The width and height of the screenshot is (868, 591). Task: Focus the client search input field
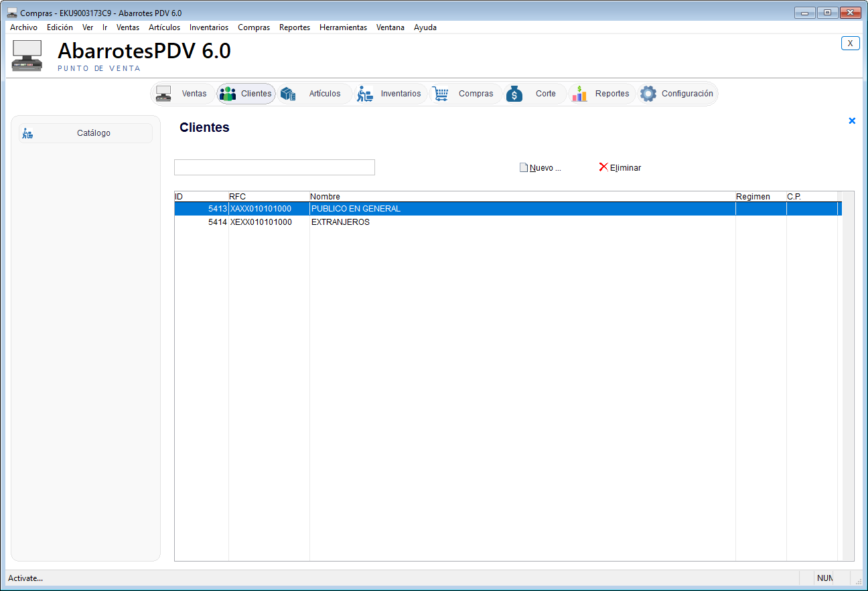275,167
